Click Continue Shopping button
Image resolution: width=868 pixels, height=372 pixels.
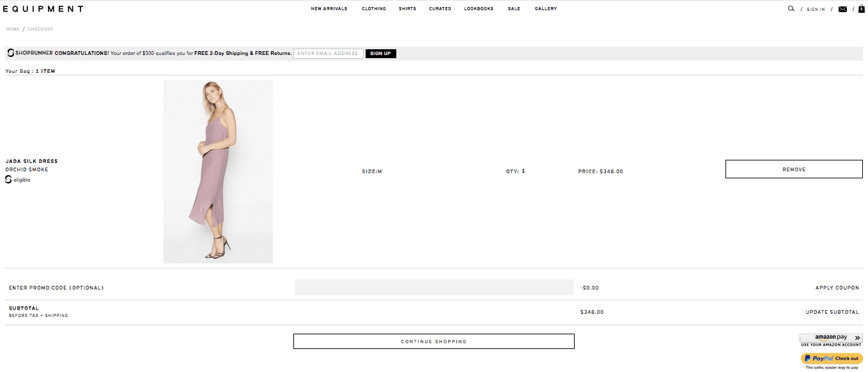pyautogui.click(x=433, y=341)
